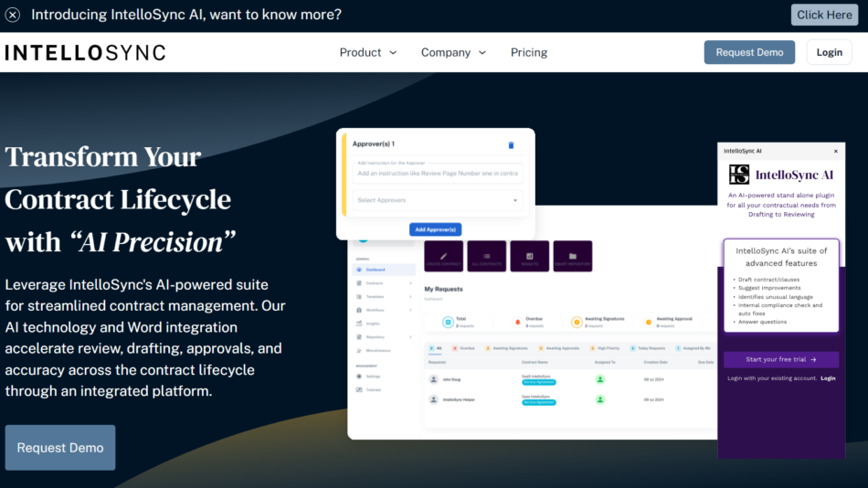
Task: Expand the Company dropdown menu
Action: click(x=453, y=52)
